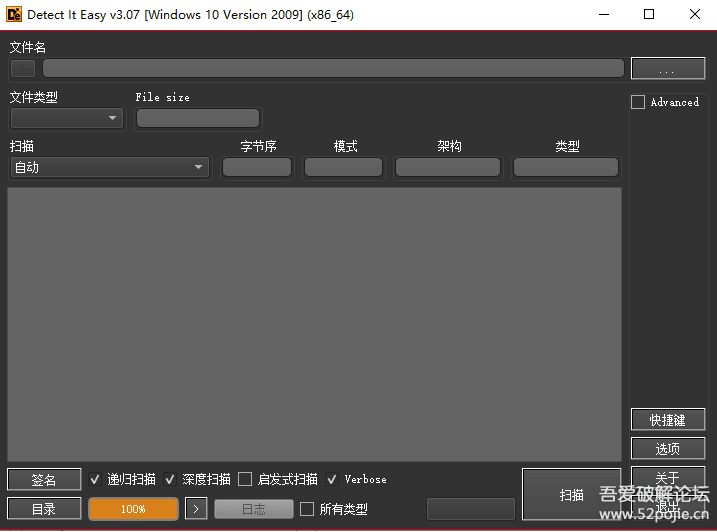Click the 目录 directory button
Viewport: 717px width, 532px height.
click(x=43, y=509)
